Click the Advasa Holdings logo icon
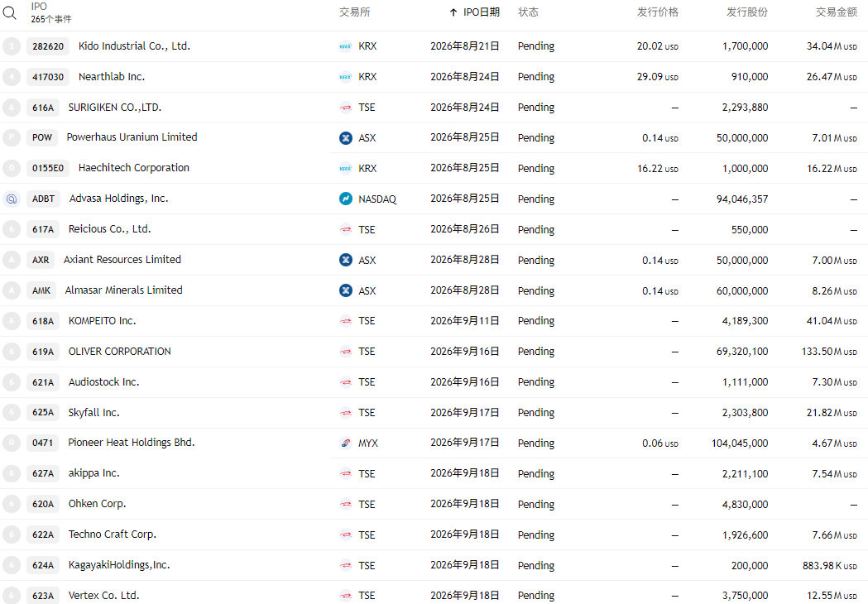The image size is (868, 604). tap(12, 199)
